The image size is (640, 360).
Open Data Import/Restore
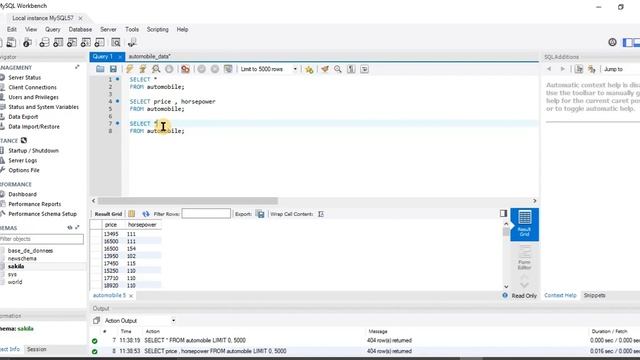click(34, 127)
